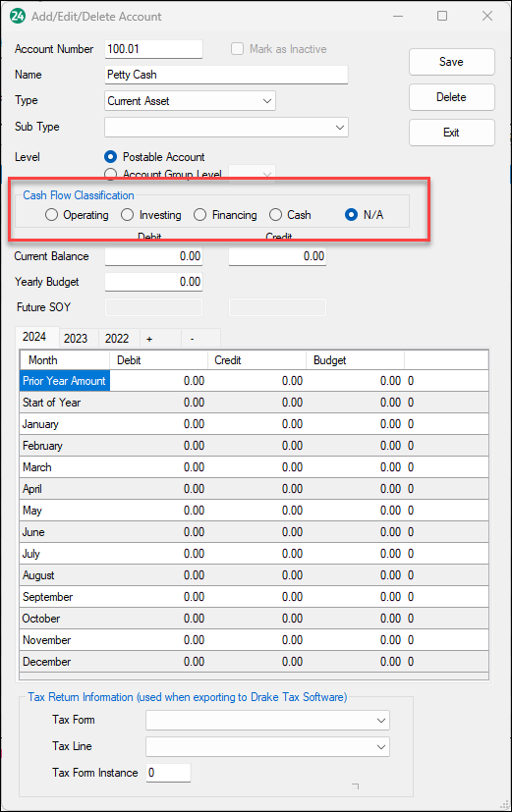Select the December row label

click(x=46, y=662)
